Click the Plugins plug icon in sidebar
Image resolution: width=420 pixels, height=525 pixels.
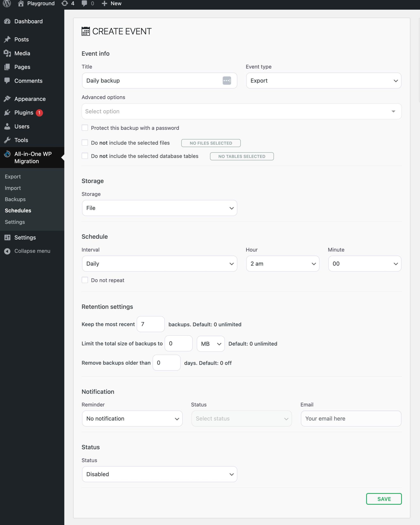7,113
